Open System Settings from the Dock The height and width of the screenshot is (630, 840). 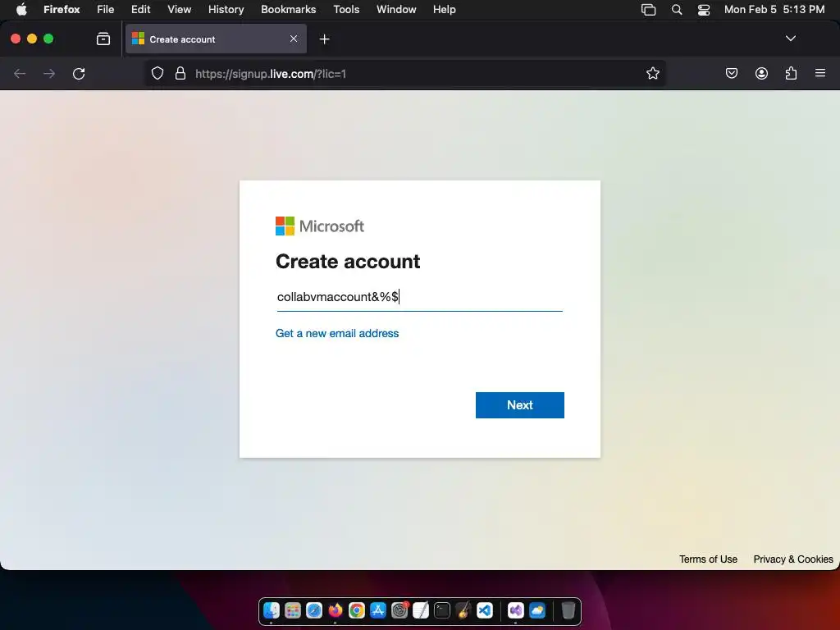pos(399,610)
